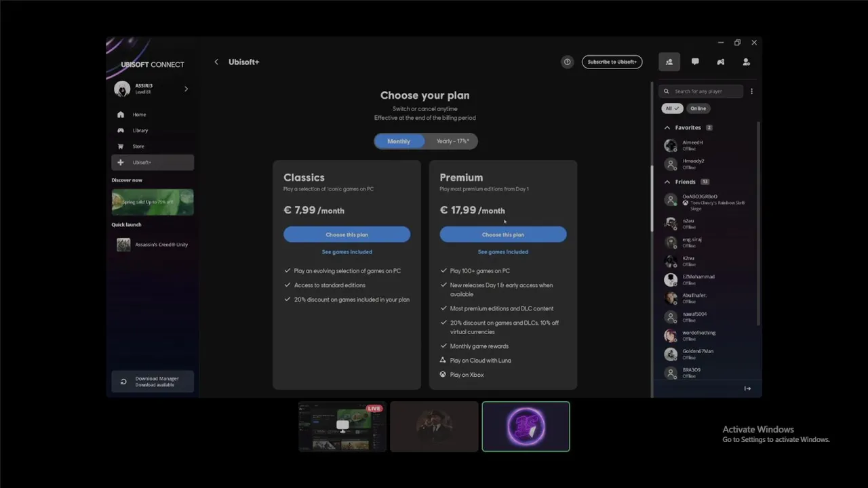Image resolution: width=868 pixels, height=488 pixels.
Task: Toggle the Online friends filter
Action: tap(698, 108)
